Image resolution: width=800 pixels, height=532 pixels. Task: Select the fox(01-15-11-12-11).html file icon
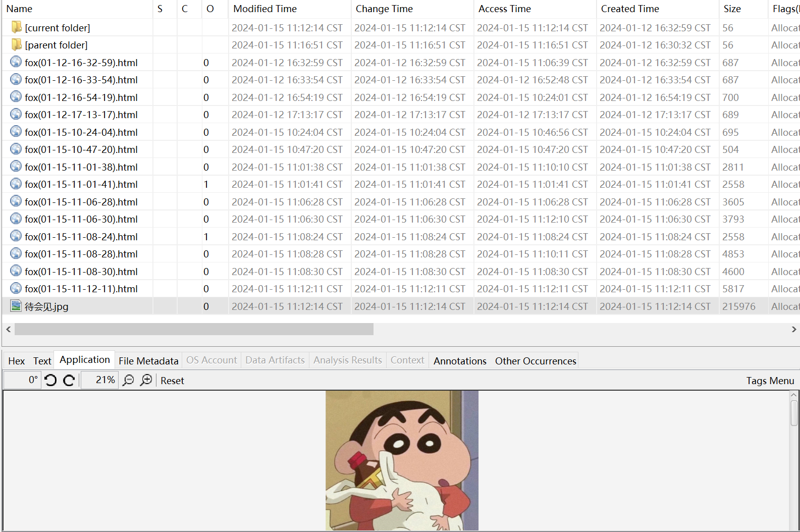tap(16, 289)
